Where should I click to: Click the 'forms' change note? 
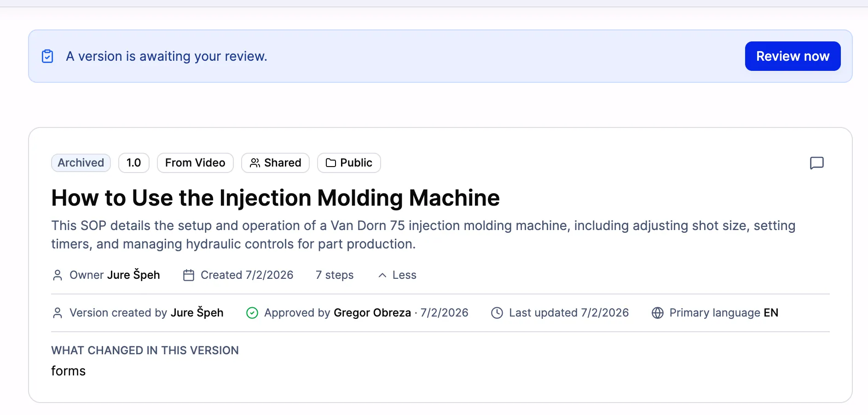tap(68, 371)
